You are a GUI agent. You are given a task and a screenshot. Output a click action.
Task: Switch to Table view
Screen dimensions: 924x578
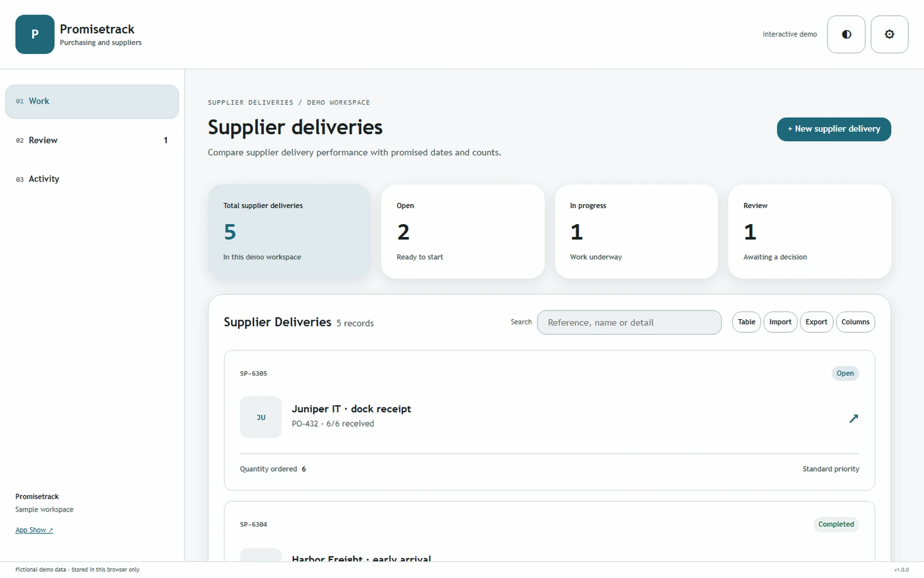746,322
